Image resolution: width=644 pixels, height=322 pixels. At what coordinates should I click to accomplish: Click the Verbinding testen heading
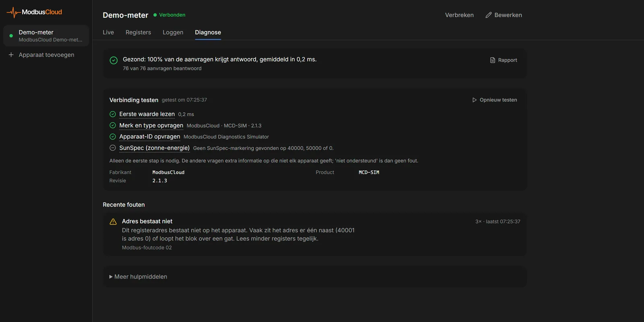tap(134, 100)
